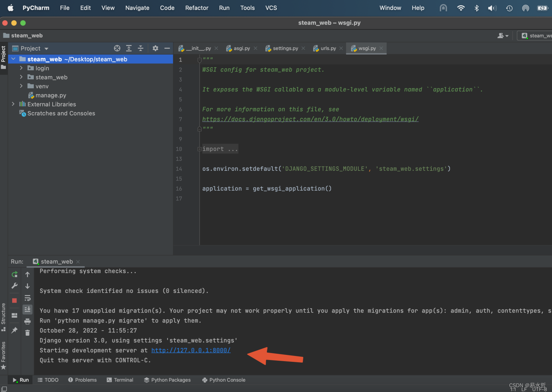Viewport: 552px width, 392px height.
Task: Click the Wi-Fi status icon
Action: click(x=461, y=8)
